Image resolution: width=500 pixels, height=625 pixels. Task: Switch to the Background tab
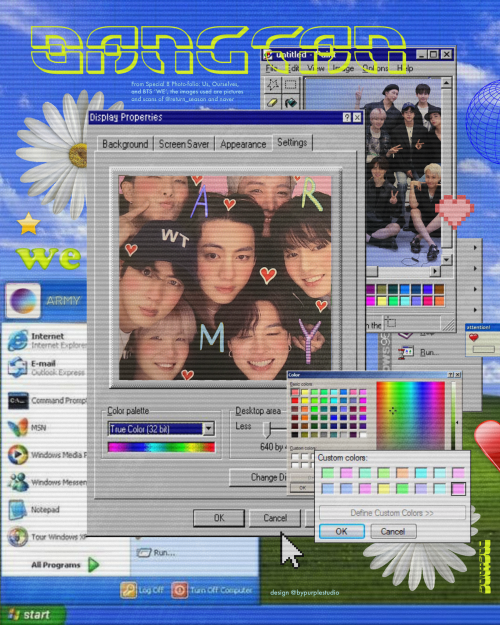(125, 144)
